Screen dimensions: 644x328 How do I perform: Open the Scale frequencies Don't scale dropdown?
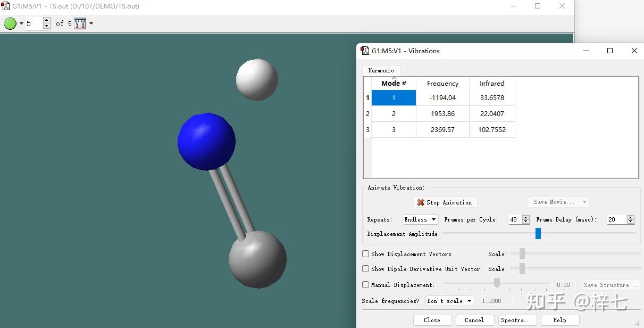pos(449,301)
